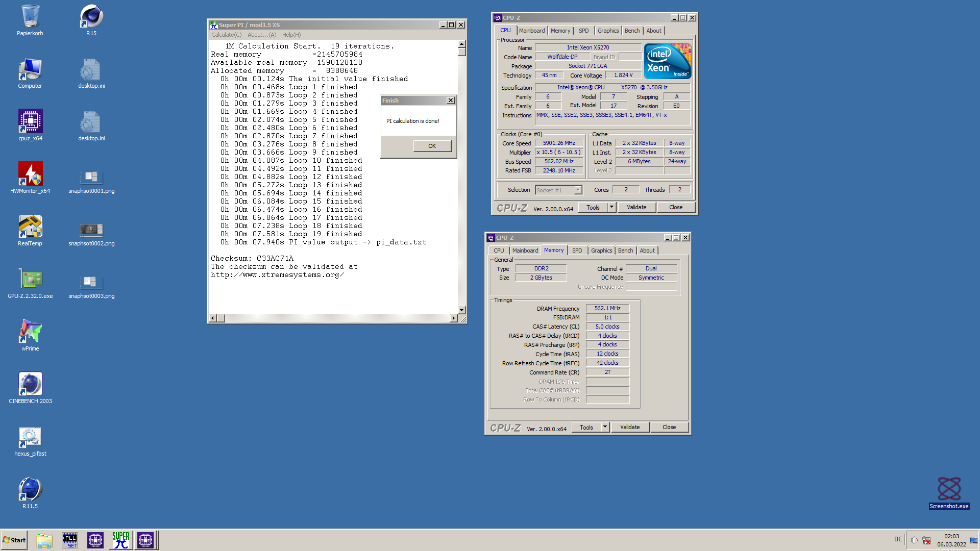
Task: Switch to Graphics tab in upper CPU-Z window
Action: click(608, 31)
